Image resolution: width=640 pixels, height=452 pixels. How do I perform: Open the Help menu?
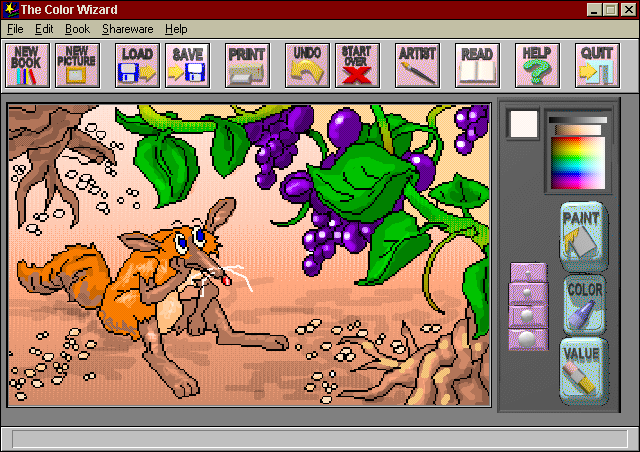click(176, 29)
